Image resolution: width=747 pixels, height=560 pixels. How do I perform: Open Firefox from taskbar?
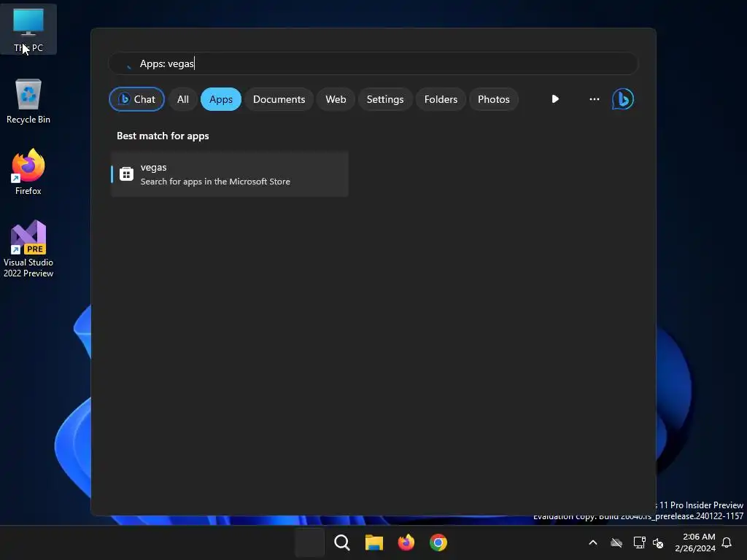click(406, 542)
